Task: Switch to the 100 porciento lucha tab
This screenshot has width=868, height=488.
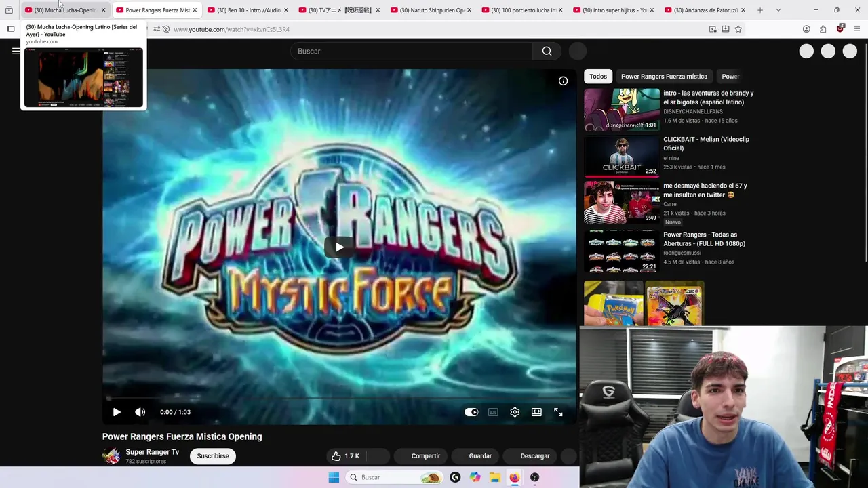Action: pyautogui.click(x=523, y=10)
